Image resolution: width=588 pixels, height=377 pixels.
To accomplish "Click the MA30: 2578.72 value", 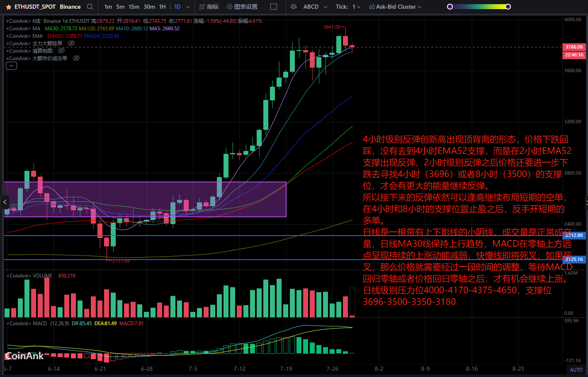I will tap(61, 29).
